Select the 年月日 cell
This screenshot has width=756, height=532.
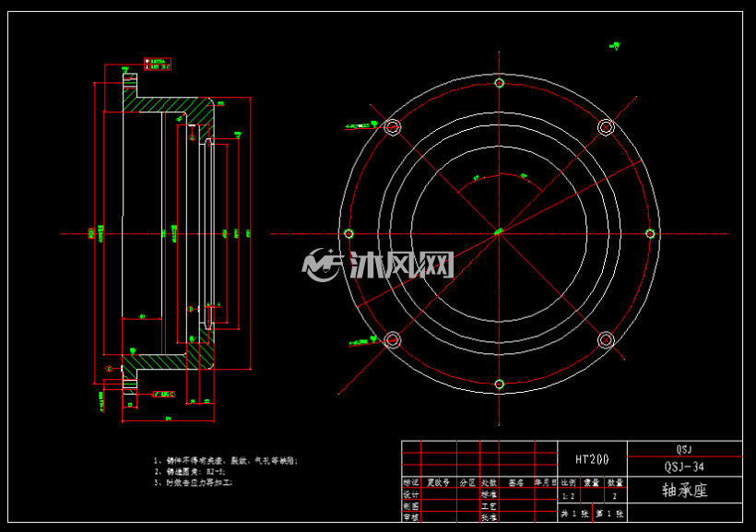546,482
